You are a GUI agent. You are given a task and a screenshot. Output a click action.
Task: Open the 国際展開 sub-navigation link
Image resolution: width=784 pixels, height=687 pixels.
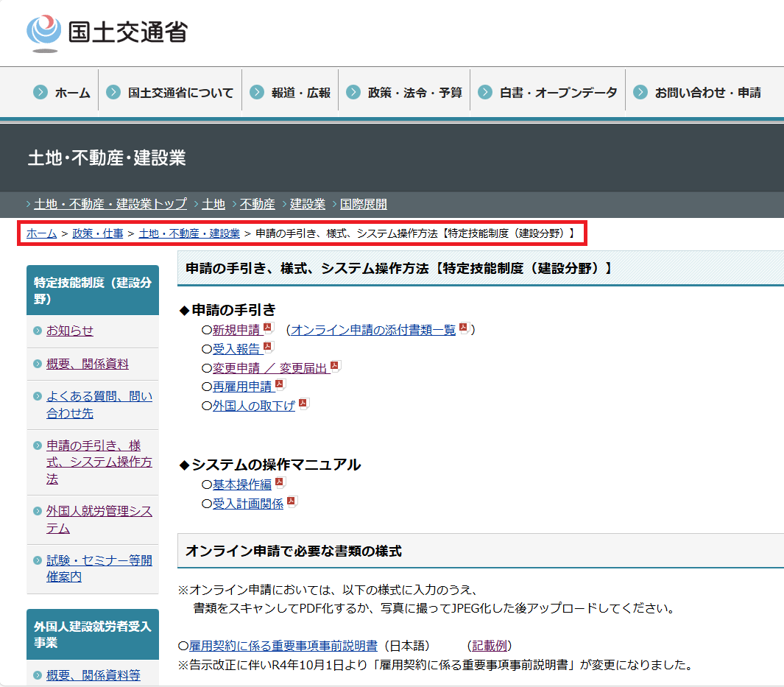coord(363,204)
